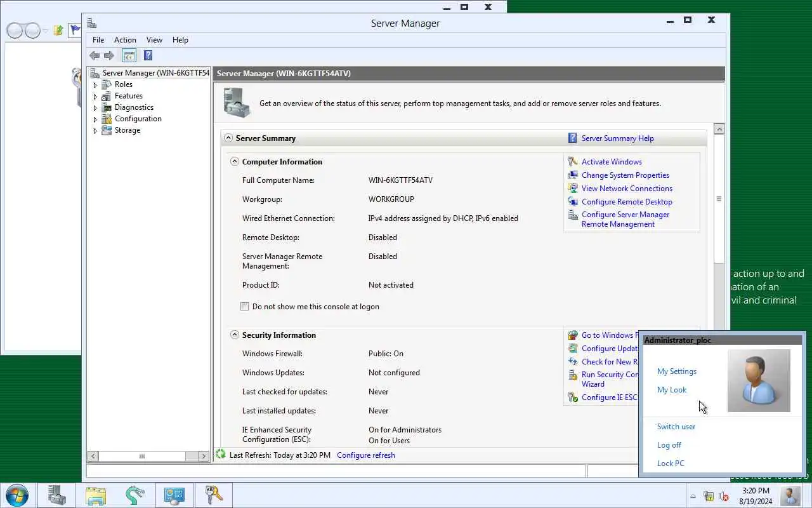Click the Check for New Roles link
The width and height of the screenshot is (812, 508).
[610, 362]
